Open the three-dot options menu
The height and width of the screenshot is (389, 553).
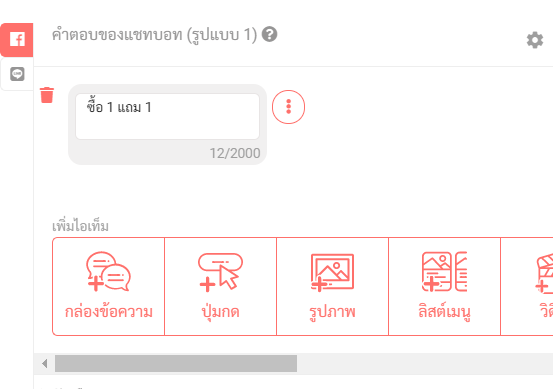[x=288, y=107]
